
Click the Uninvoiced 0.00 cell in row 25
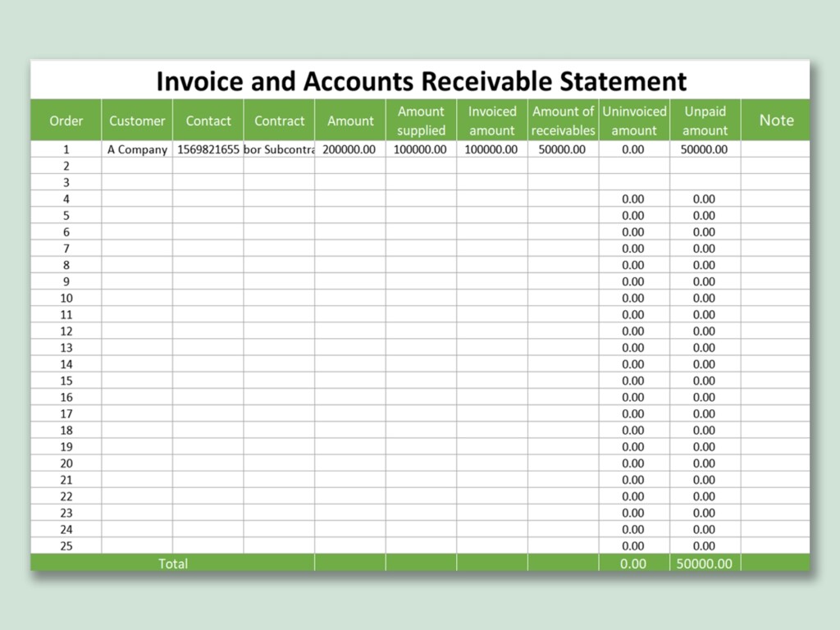[633, 546]
